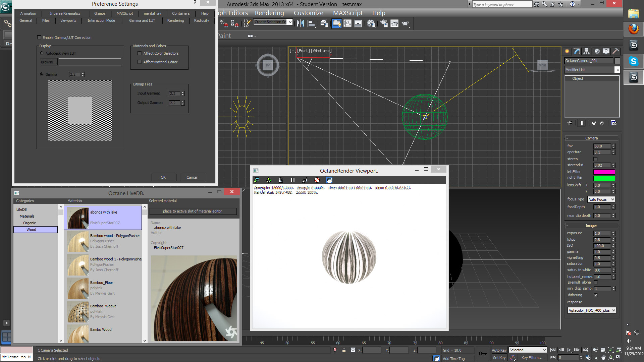The height and width of the screenshot is (362, 644).
Task: Open the Material Editor icon in the main toolbar
Action: [371, 23]
